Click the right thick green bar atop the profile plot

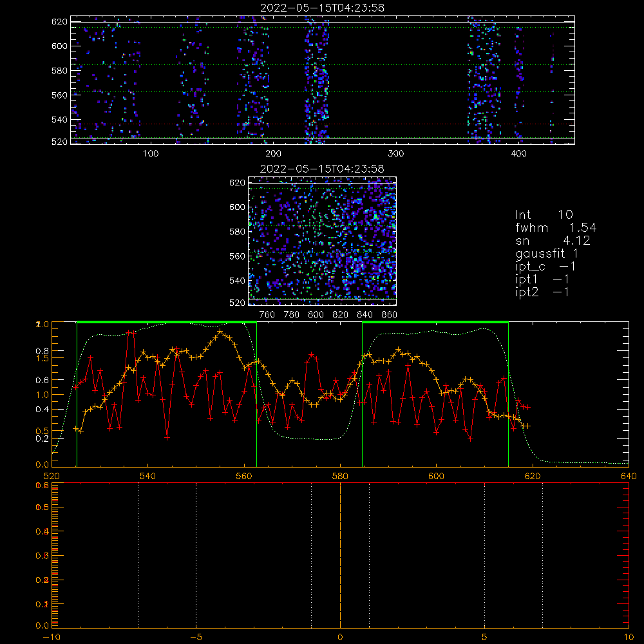435,323
